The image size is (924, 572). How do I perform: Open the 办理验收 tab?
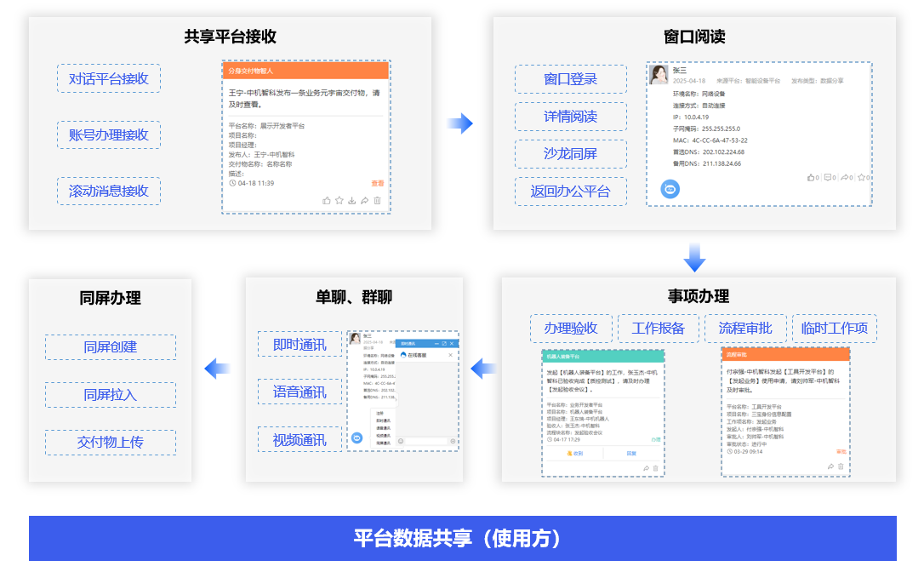(x=572, y=329)
